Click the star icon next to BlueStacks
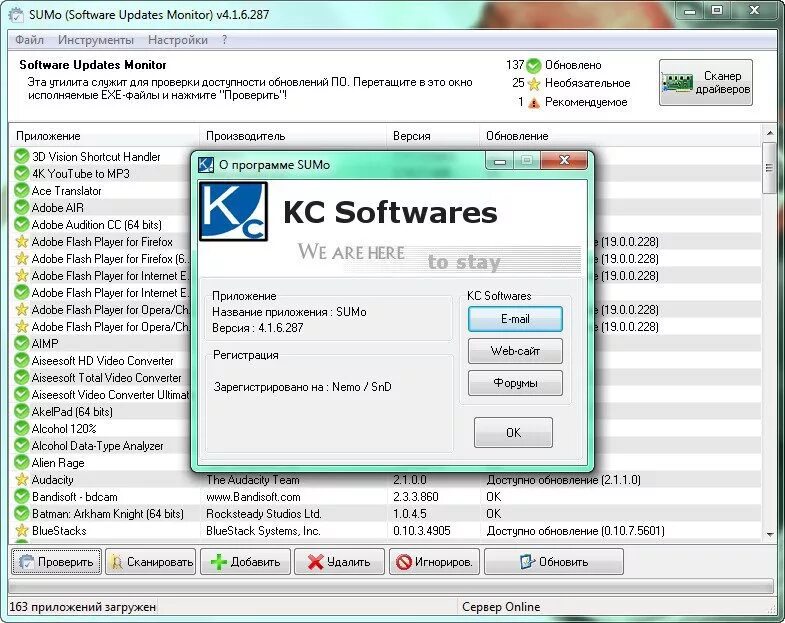This screenshot has height=623, width=785. [22, 530]
